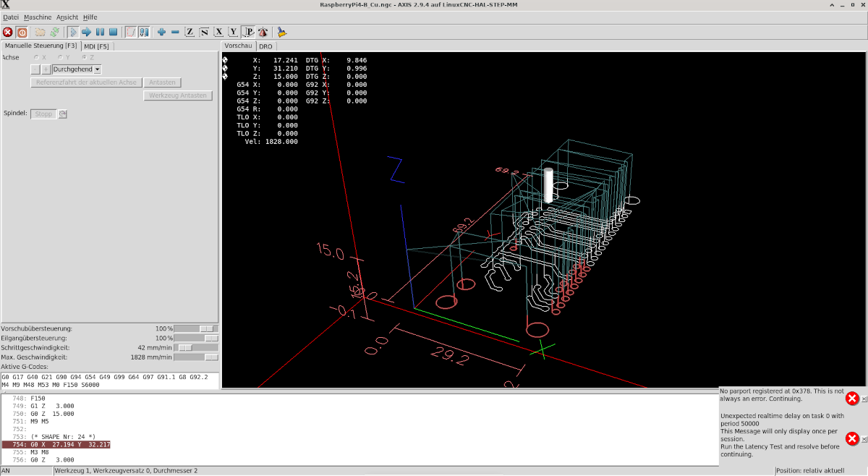Dismiss the parport error via its red X icon
Viewport: 868px width, 476px height.
(852, 399)
